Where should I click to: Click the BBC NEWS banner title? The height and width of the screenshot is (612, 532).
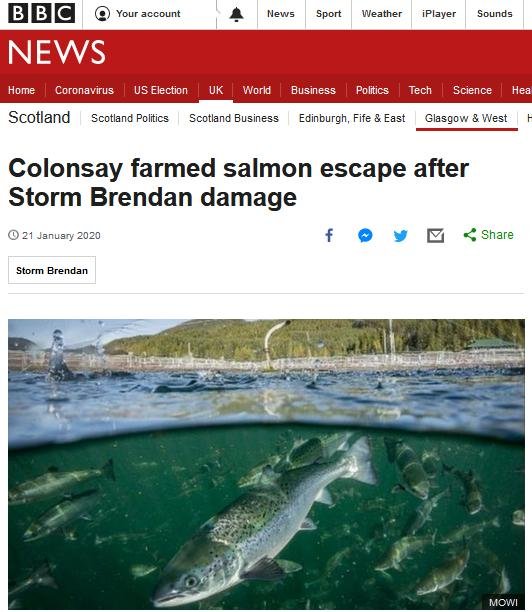coord(57,52)
